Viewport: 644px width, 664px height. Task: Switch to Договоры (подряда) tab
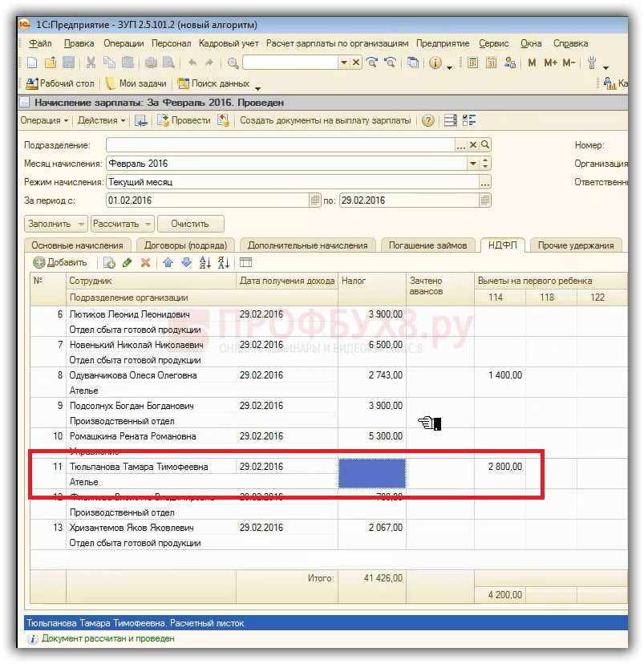[185, 245]
